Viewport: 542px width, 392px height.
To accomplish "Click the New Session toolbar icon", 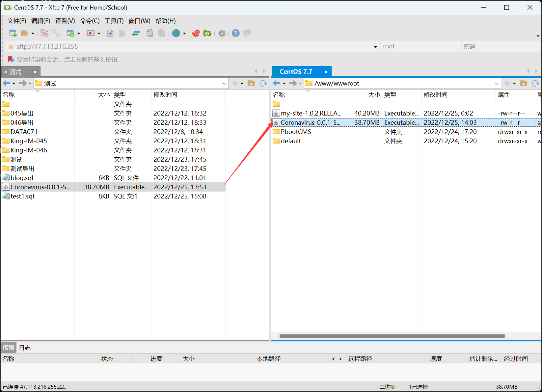I will pyautogui.click(x=13, y=33).
